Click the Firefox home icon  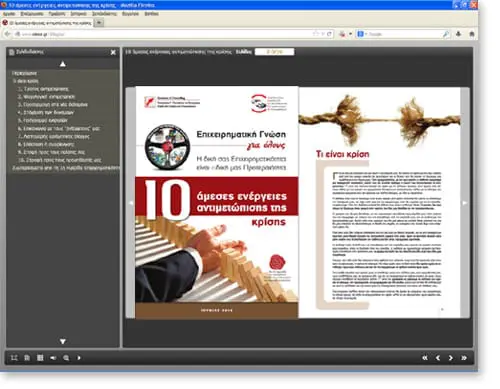pyautogui.click(x=472, y=34)
